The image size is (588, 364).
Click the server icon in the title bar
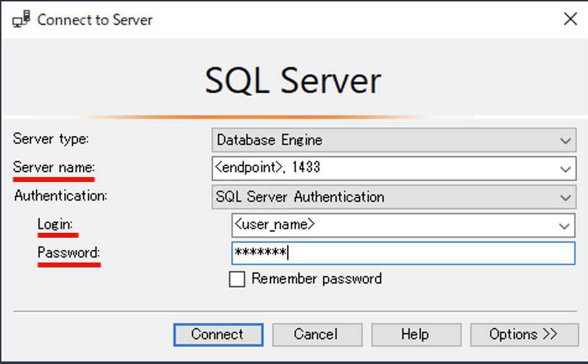[x=20, y=19]
